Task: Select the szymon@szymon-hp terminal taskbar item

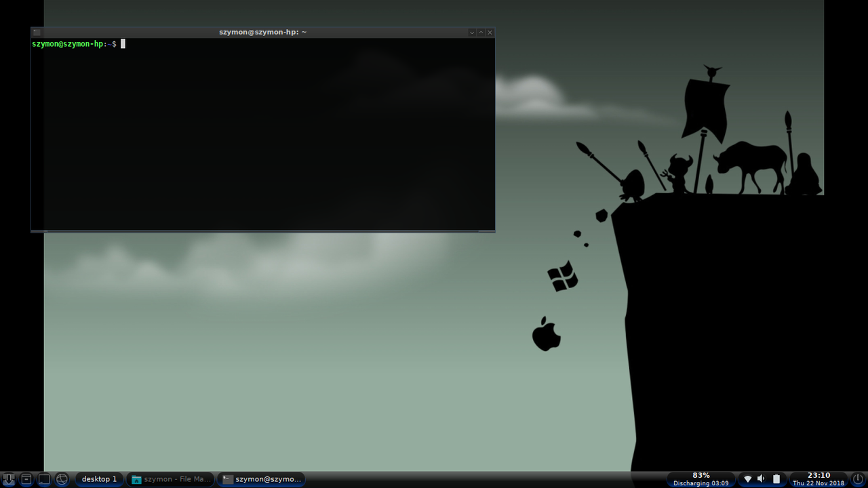Action: (x=261, y=479)
